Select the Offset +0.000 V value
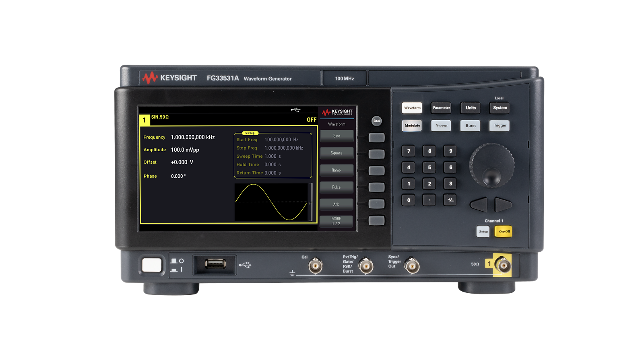Image resolution: width=644 pixels, height=362 pixels. coord(182,162)
